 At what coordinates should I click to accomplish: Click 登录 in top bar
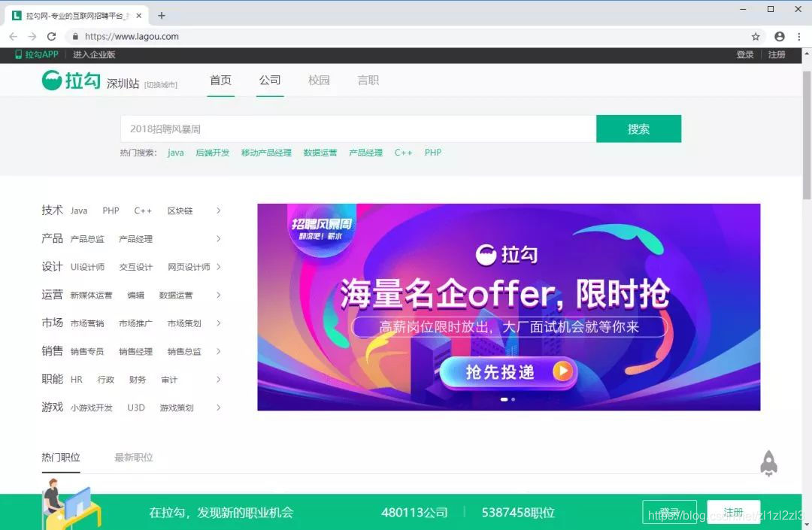pyautogui.click(x=745, y=54)
